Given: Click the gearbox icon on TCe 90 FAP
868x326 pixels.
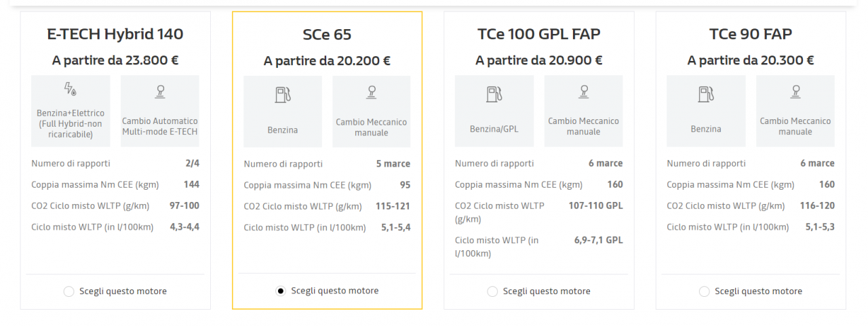Looking at the screenshot, I should tap(795, 91).
